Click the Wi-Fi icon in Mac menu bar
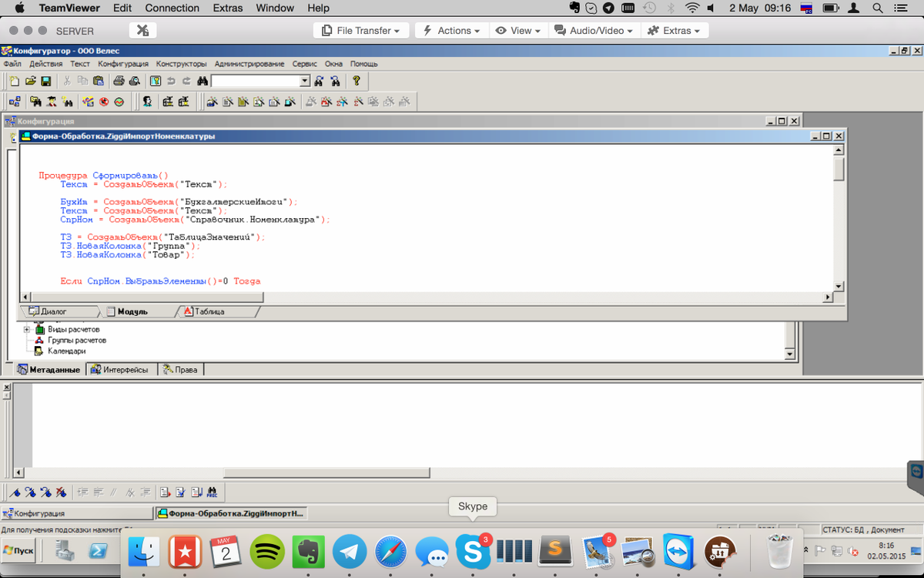Image resolution: width=924 pixels, height=578 pixels. 692,8
